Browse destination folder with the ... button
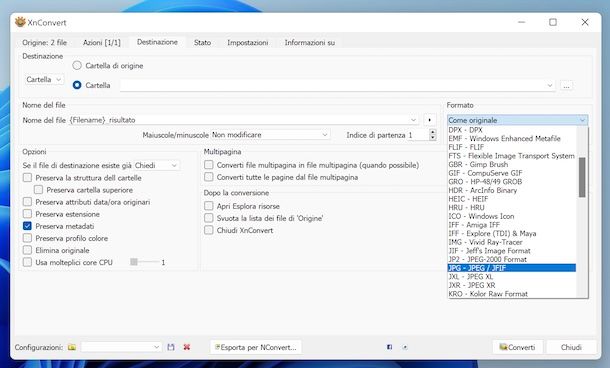This screenshot has width=610, height=368. pyautogui.click(x=566, y=86)
